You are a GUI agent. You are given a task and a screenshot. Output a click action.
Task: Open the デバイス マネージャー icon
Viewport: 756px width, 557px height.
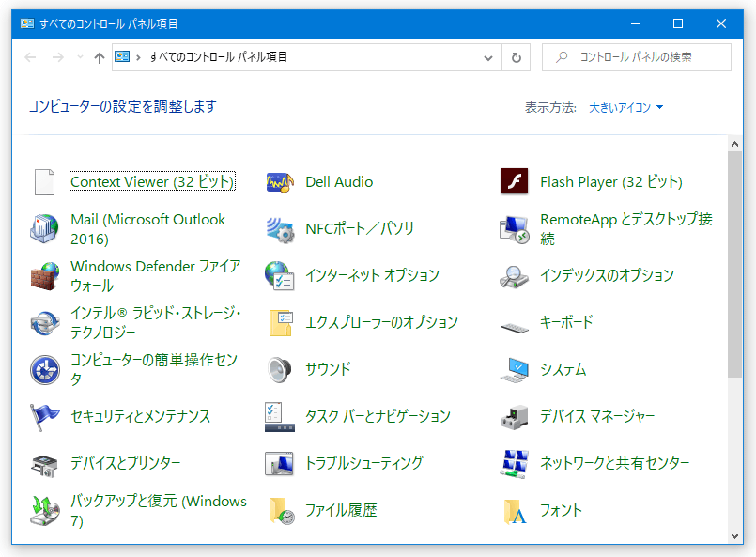(515, 417)
